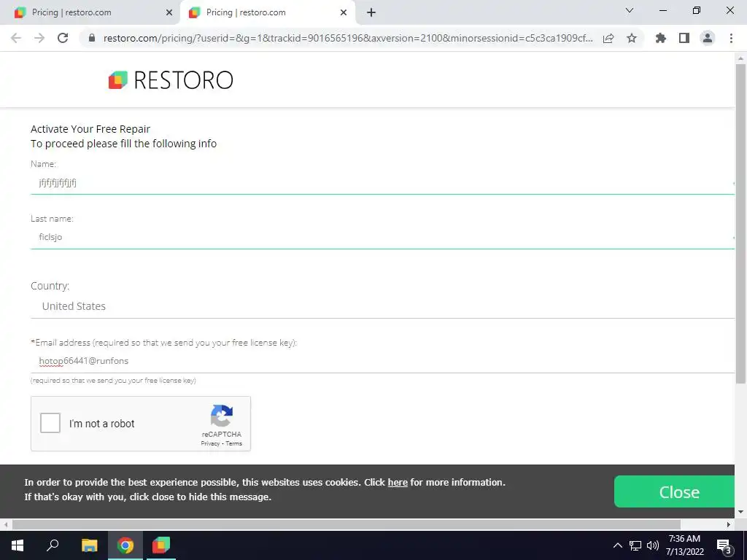Click the network tray icon
Viewport: 747px width, 560px height.
(635, 545)
